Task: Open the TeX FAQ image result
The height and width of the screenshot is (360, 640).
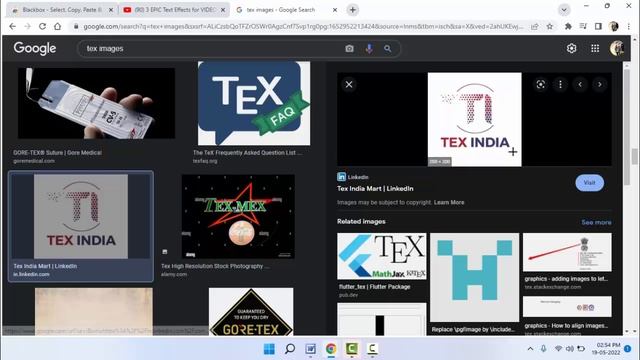Action: pyautogui.click(x=254, y=103)
